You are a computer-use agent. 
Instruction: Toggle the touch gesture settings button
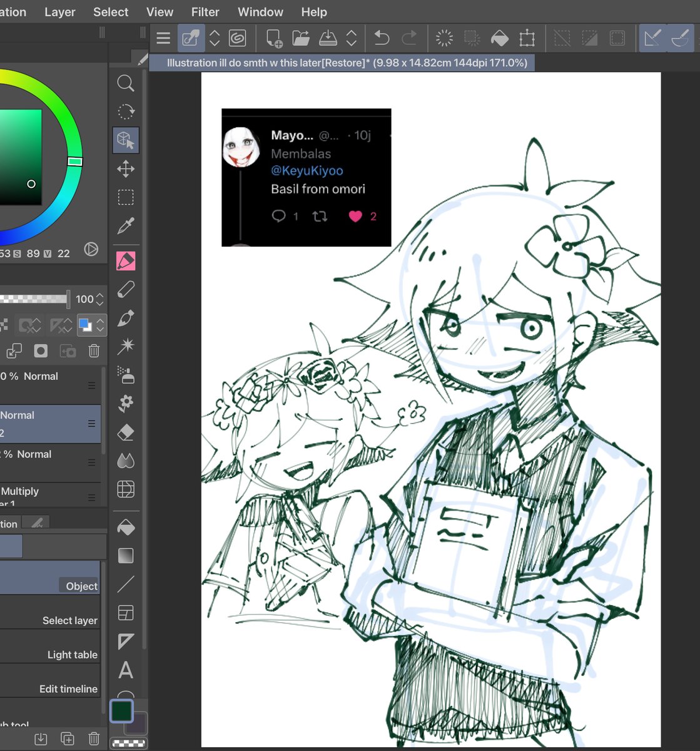pyautogui.click(x=191, y=39)
